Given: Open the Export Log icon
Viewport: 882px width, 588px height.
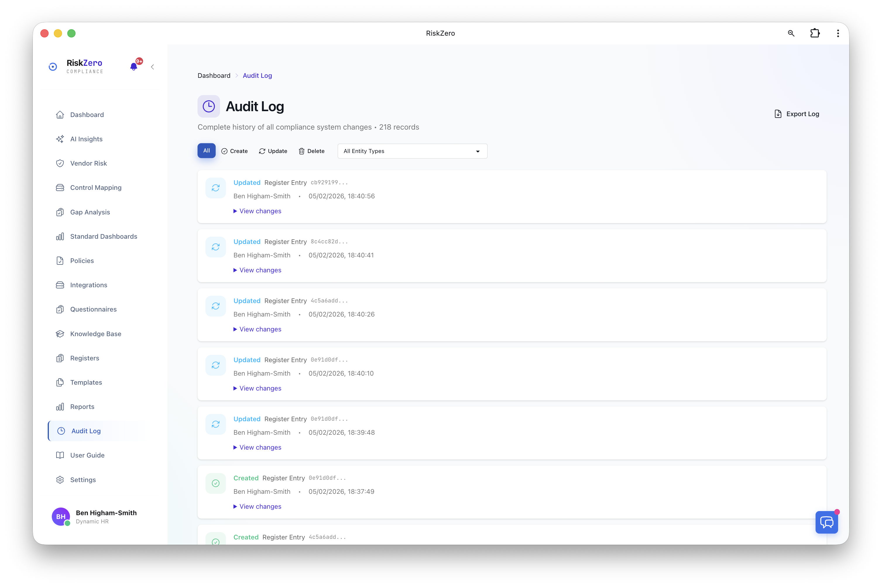Looking at the screenshot, I should [x=778, y=114].
